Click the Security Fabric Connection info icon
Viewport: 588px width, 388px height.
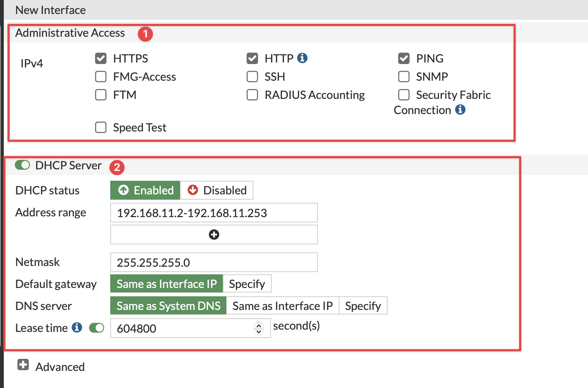coord(460,110)
